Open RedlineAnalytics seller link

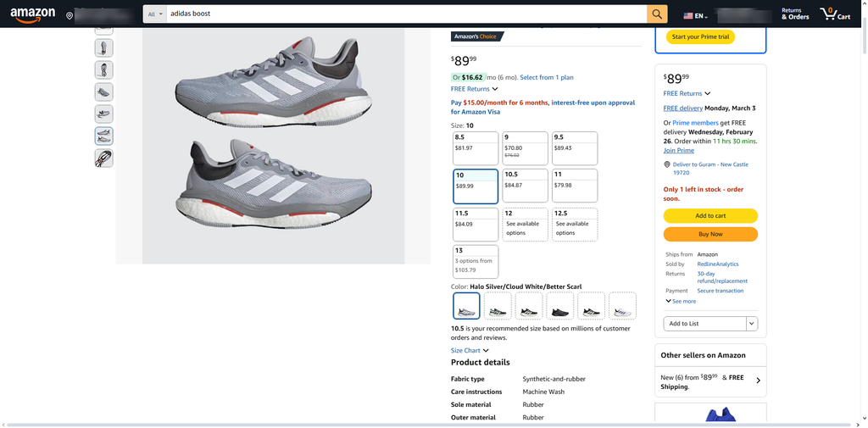point(718,264)
